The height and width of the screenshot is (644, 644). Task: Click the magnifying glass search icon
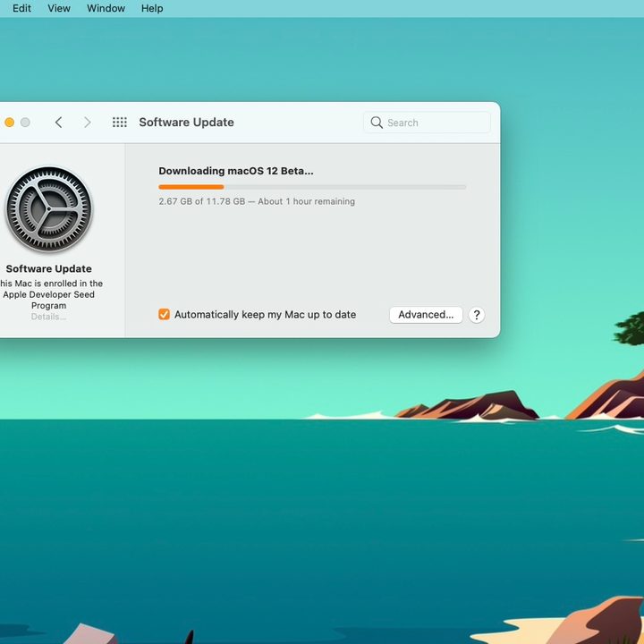coord(377,123)
